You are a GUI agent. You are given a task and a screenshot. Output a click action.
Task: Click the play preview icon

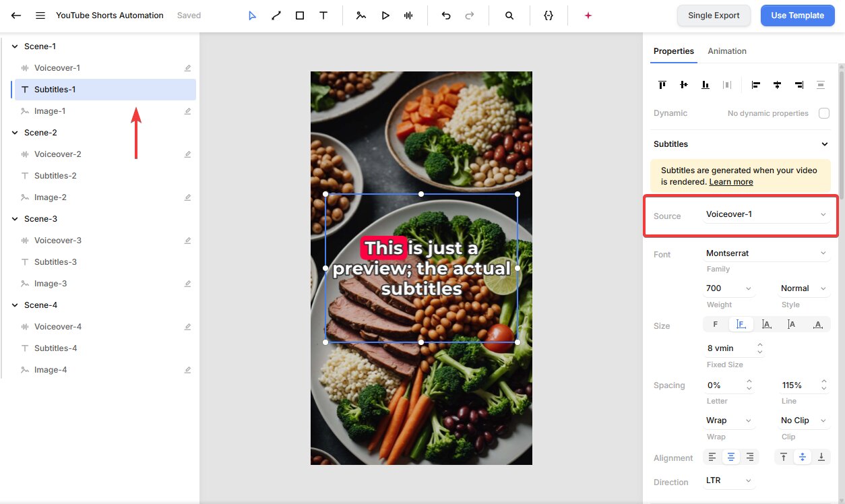(x=385, y=15)
